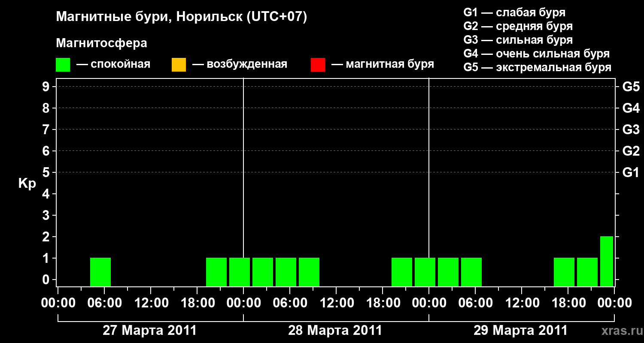Click the '00:00' label starting 29 March

pos(429,303)
